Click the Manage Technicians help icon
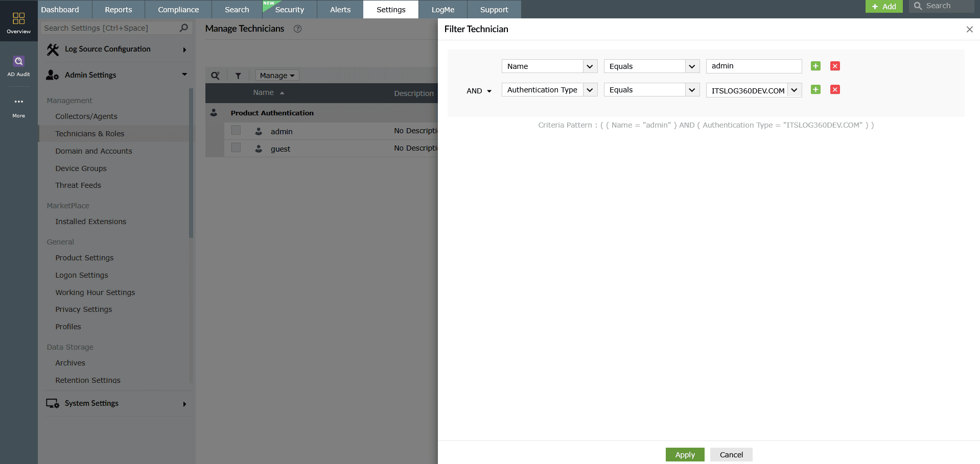This screenshot has width=980, height=464. click(x=297, y=29)
